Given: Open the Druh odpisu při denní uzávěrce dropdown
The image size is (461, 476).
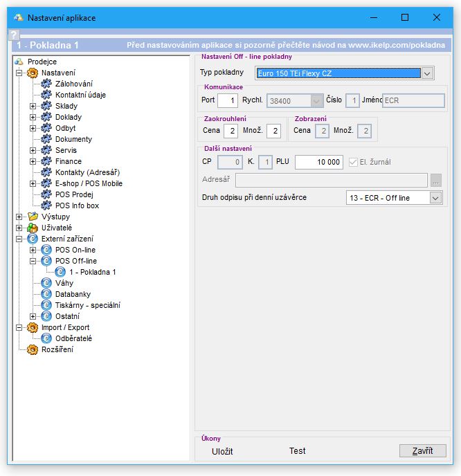Looking at the screenshot, I should click(x=435, y=198).
